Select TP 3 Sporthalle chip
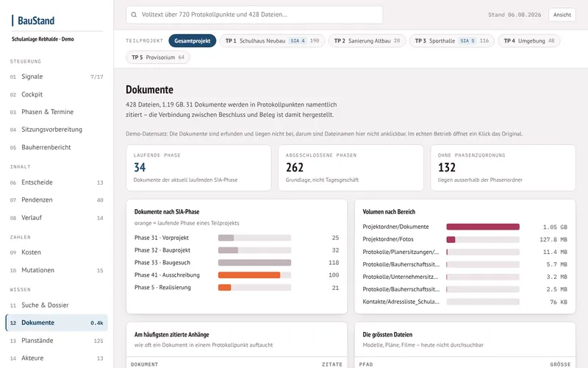 [x=452, y=40]
